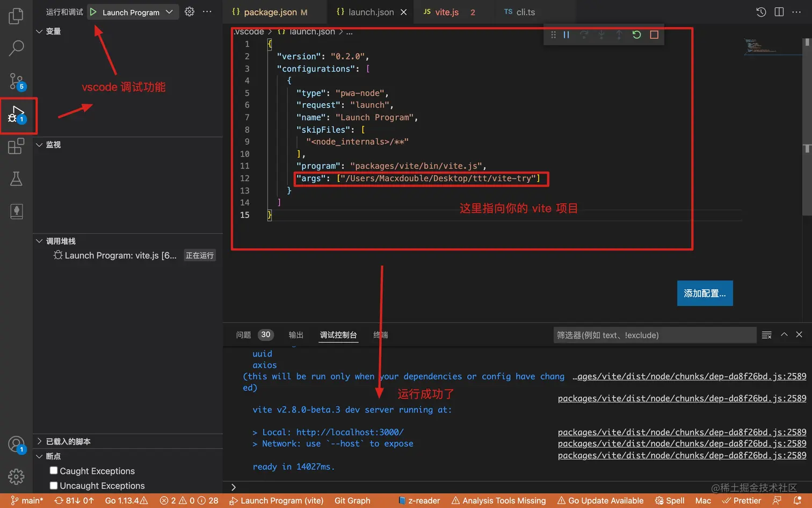Viewport: 812px width, 508px height.
Task: Open editor more actions ellipsis
Action: tap(796, 12)
